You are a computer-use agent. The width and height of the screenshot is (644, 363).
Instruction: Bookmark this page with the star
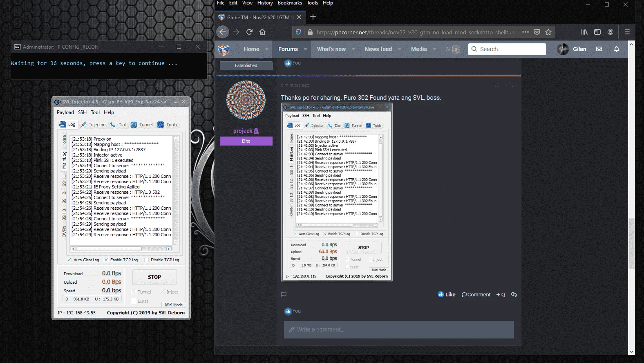click(x=548, y=32)
